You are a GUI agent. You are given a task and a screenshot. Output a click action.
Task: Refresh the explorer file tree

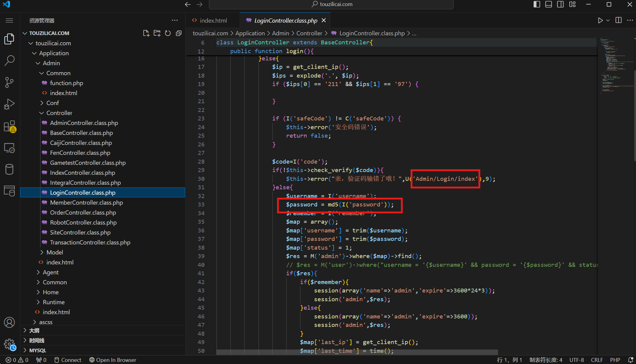coord(168,33)
